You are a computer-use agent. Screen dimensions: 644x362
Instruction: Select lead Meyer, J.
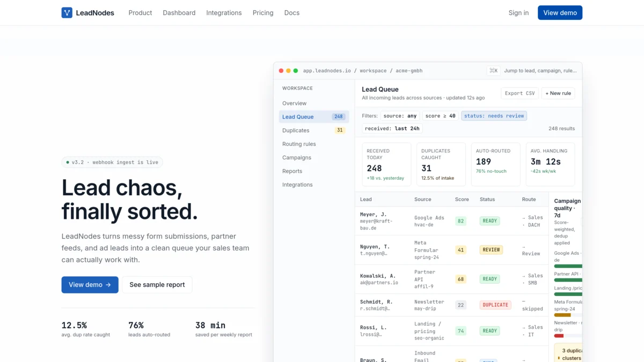coord(374,214)
